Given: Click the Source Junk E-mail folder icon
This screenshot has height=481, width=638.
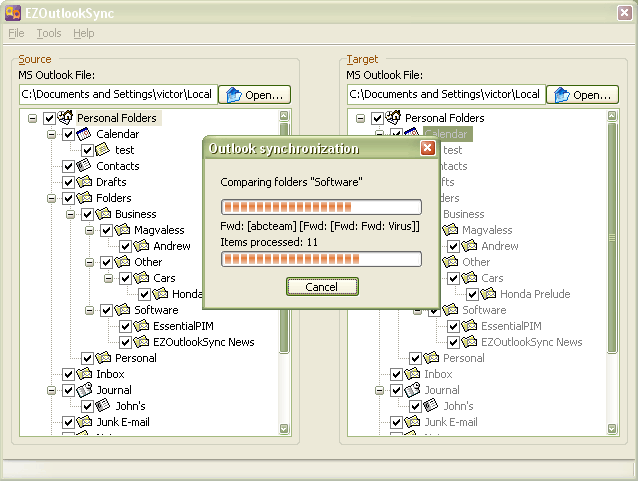Looking at the screenshot, I should [84, 421].
